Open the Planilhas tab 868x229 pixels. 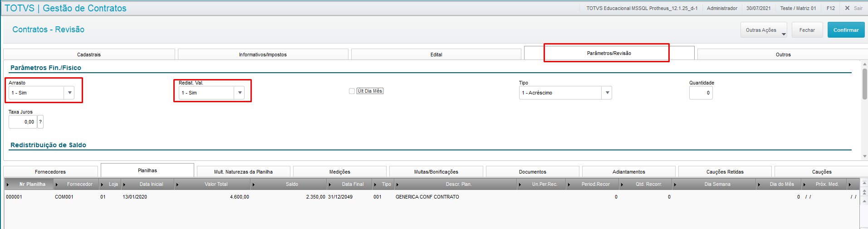tap(147, 170)
